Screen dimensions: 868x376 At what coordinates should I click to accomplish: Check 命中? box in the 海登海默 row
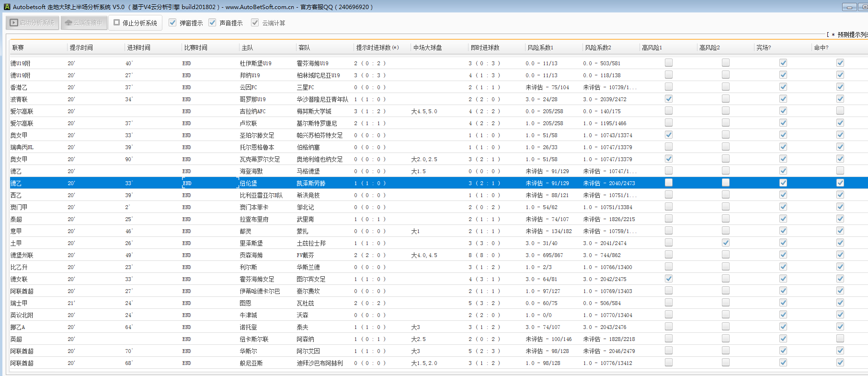(x=840, y=171)
